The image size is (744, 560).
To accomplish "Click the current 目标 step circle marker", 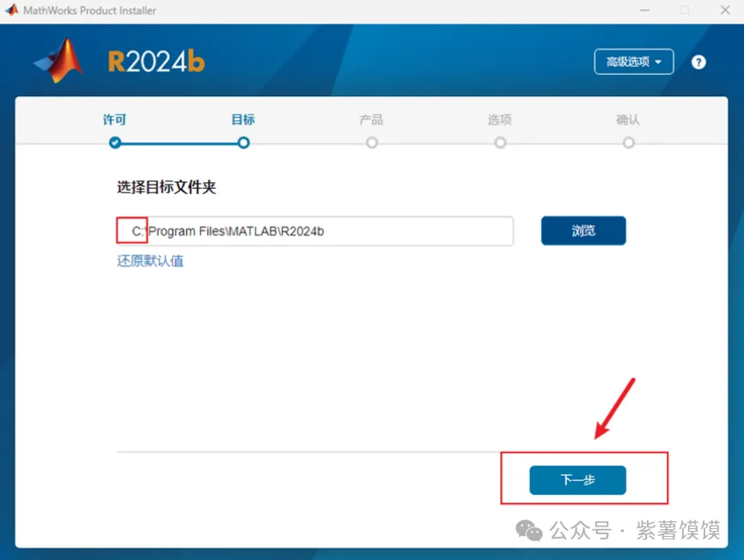I will coord(243,143).
